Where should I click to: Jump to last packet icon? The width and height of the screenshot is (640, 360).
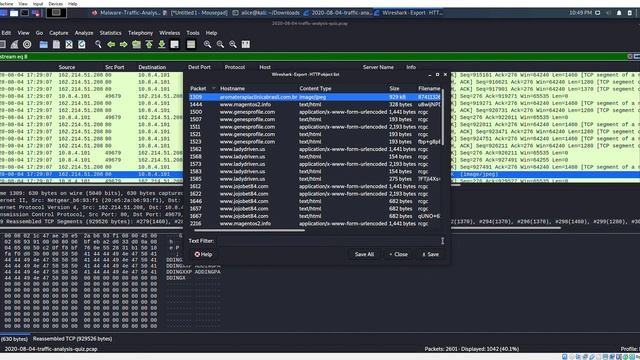(x=162, y=44)
